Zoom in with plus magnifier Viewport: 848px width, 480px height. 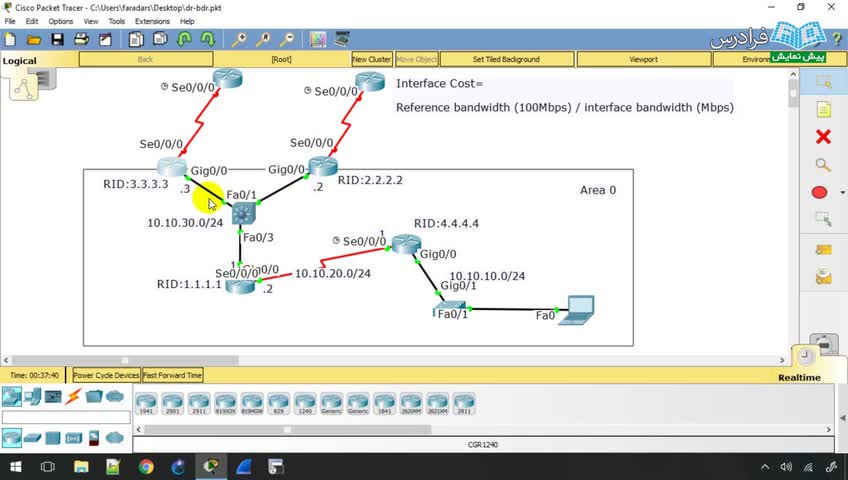click(x=238, y=39)
